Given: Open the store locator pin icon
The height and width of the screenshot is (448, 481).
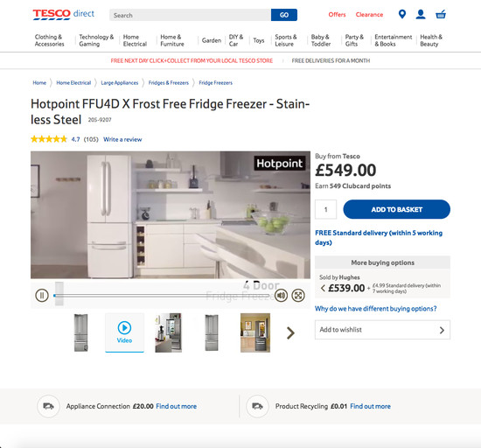Looking at the screenshot, I should pos(402,14).
